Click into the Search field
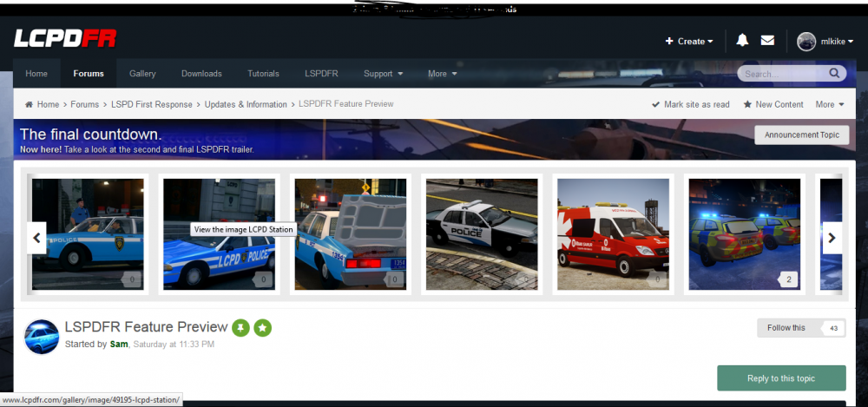868x407 pixels. (x=783, y=73)
